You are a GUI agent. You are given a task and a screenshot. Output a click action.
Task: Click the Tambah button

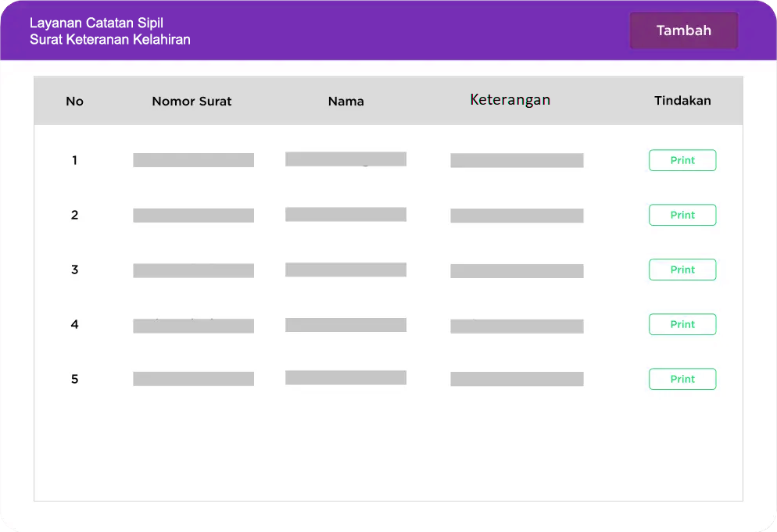coord(683,31)
